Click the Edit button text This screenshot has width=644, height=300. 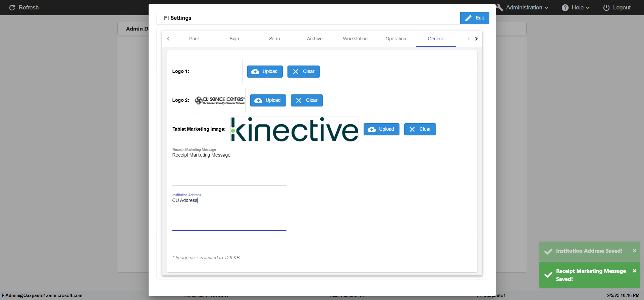click(x=480, y=18)
